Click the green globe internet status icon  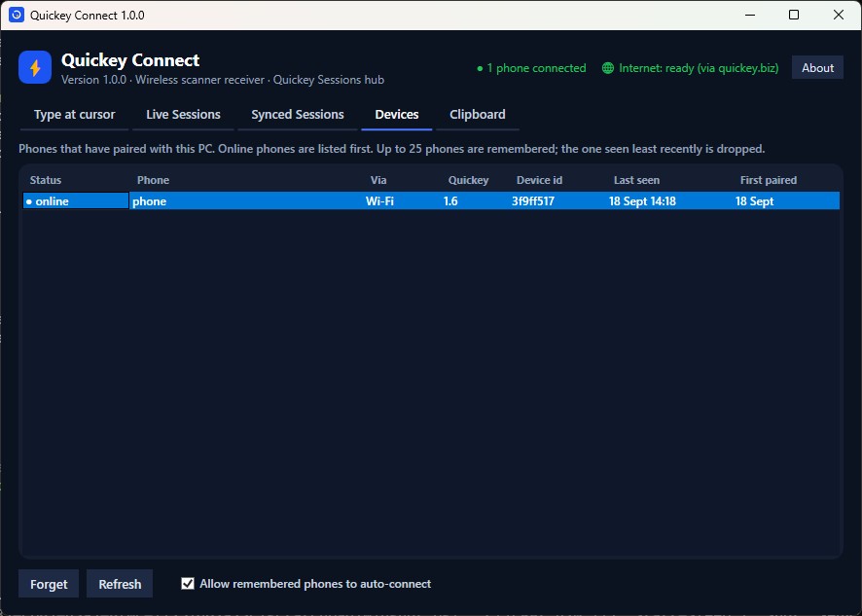pos(607,68)
